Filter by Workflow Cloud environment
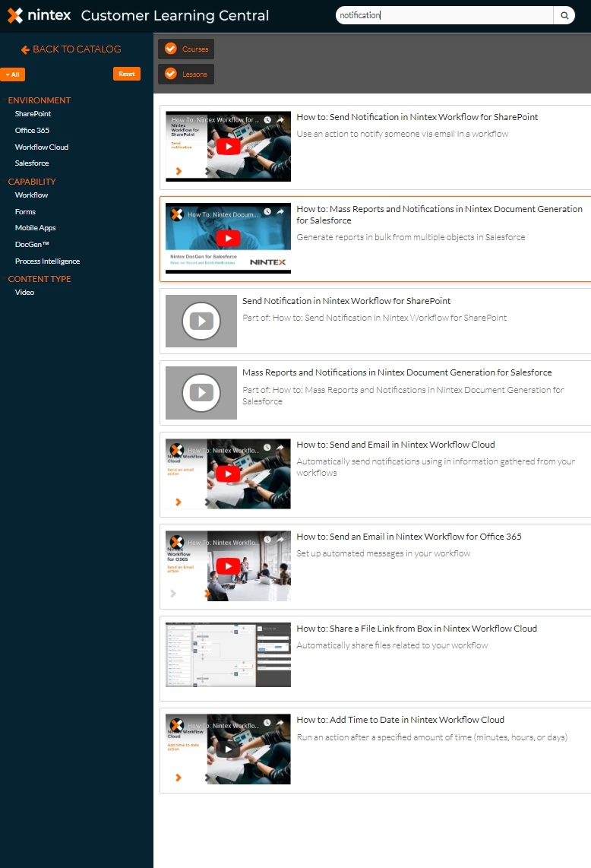 (42, 147)
